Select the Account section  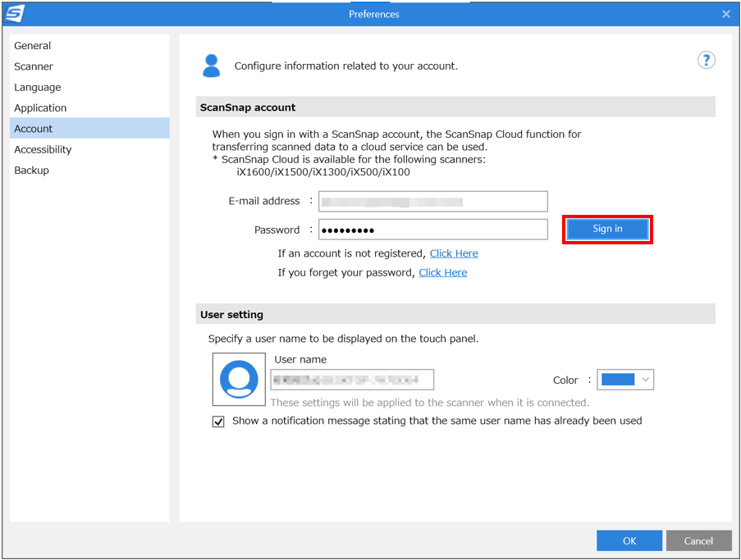pos(89,129)
